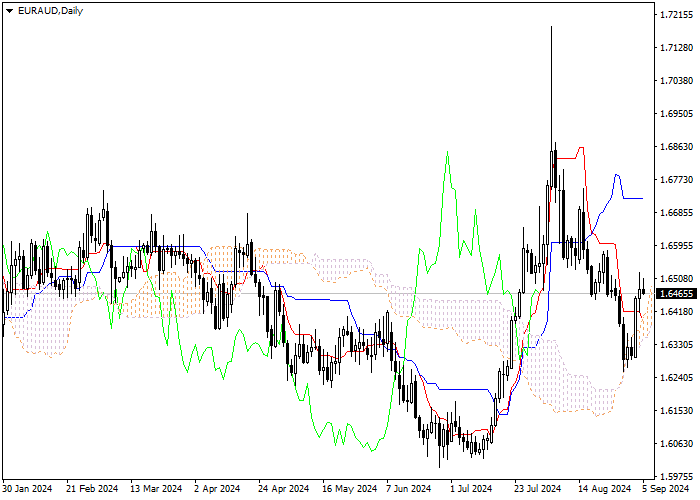Click price axis label 1.63305

(677, 345)
